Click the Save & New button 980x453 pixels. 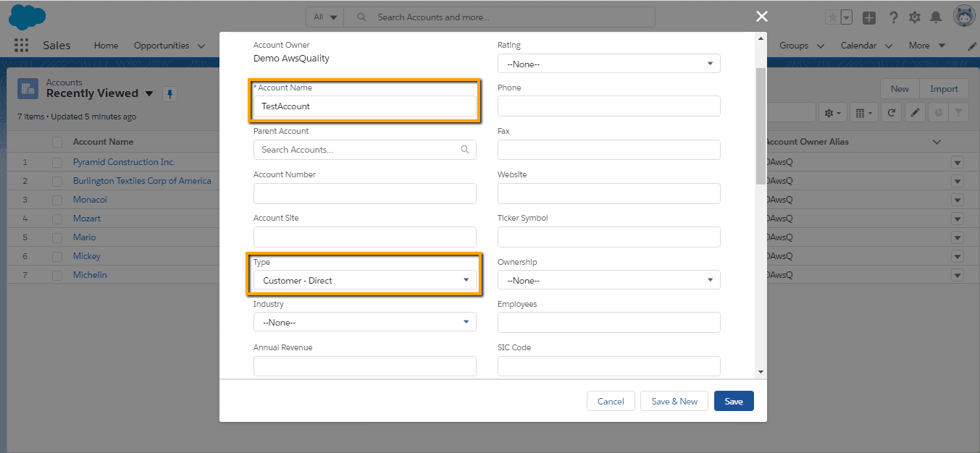[x=674, y=401]
